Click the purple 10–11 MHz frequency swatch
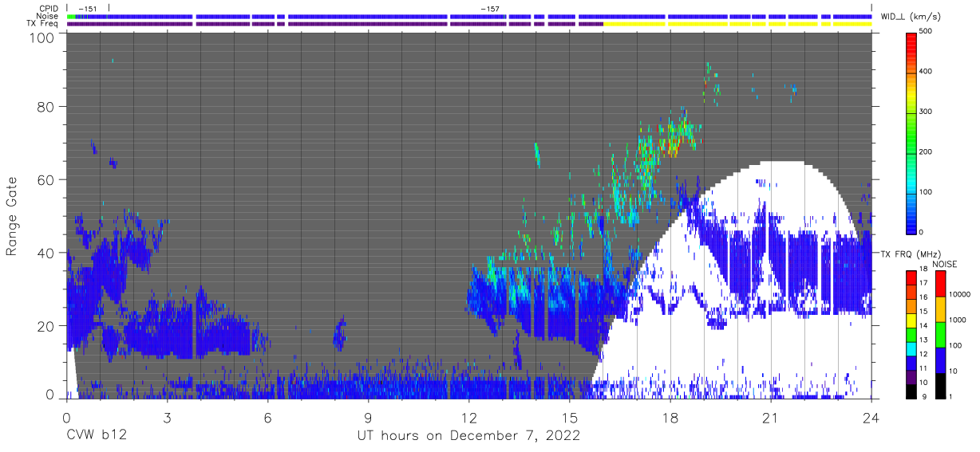 coord(912,377)
